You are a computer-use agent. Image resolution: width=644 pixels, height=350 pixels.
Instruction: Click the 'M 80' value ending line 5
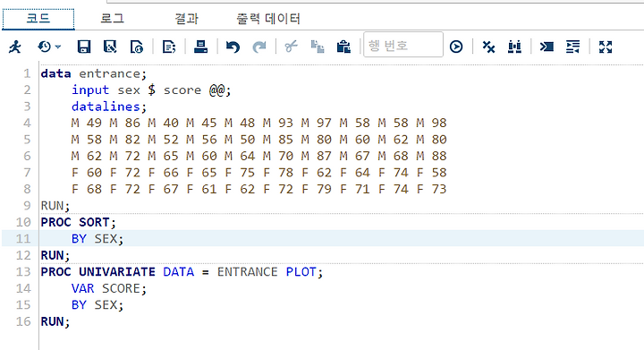click(x=431, y=140)
